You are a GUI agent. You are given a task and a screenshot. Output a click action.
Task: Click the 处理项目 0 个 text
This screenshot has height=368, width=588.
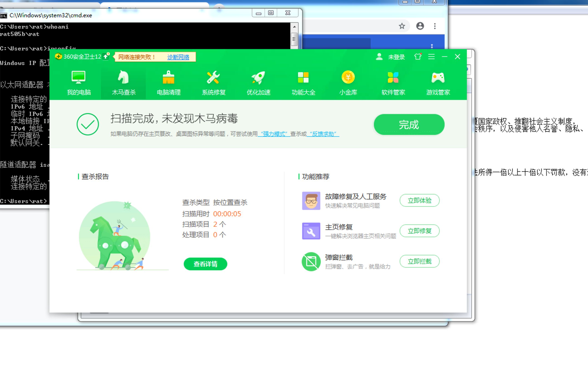click(204, 235)
